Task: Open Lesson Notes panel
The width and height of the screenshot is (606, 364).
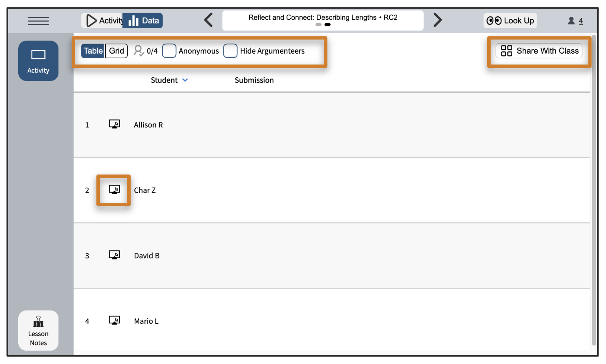Action: [x=38, y=331]
